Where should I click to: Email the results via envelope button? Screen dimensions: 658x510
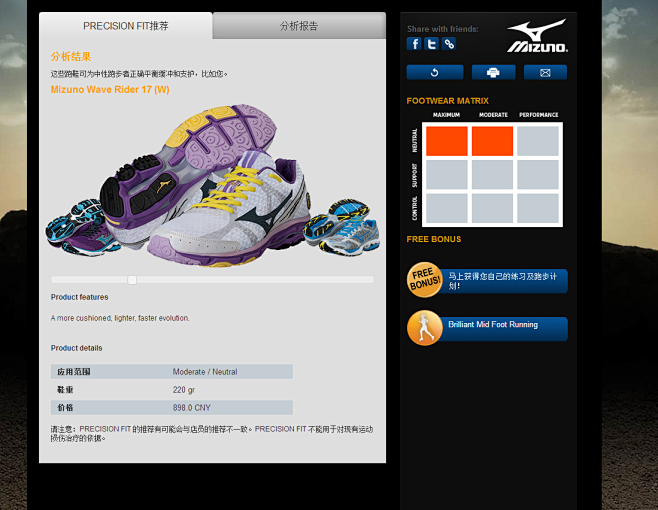[545, 72]
